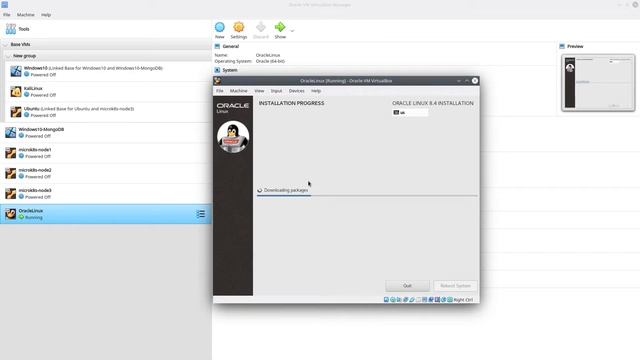Click keyboard host key icon beside Right Ctrl
Viewport: 640px width, 360px height.
[450, 300]
